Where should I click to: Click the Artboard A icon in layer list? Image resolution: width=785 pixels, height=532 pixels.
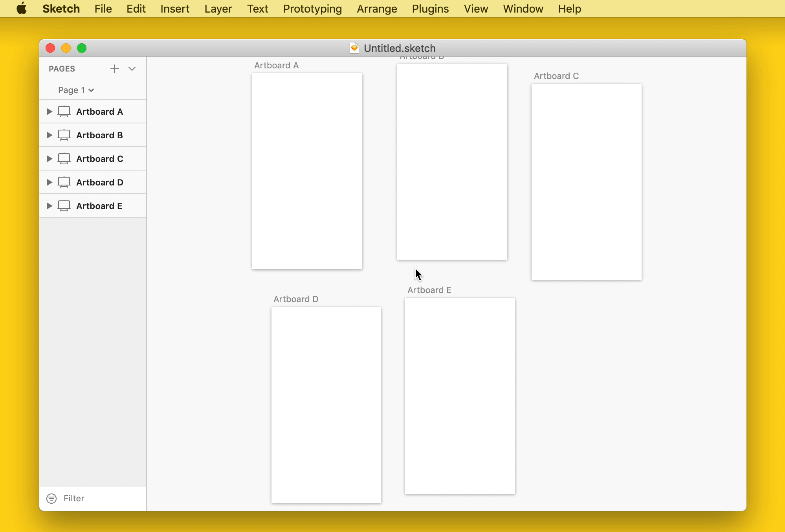point(64,112)
